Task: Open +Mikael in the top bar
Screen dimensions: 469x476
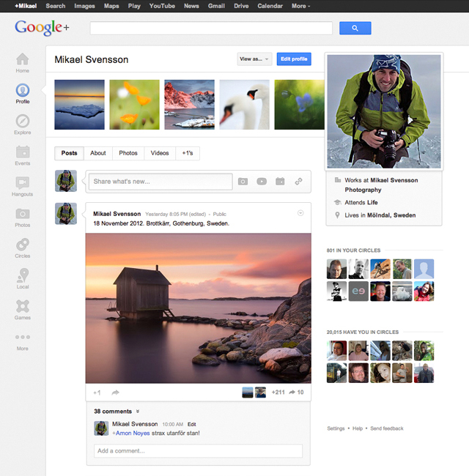Action: click(26, 6)
